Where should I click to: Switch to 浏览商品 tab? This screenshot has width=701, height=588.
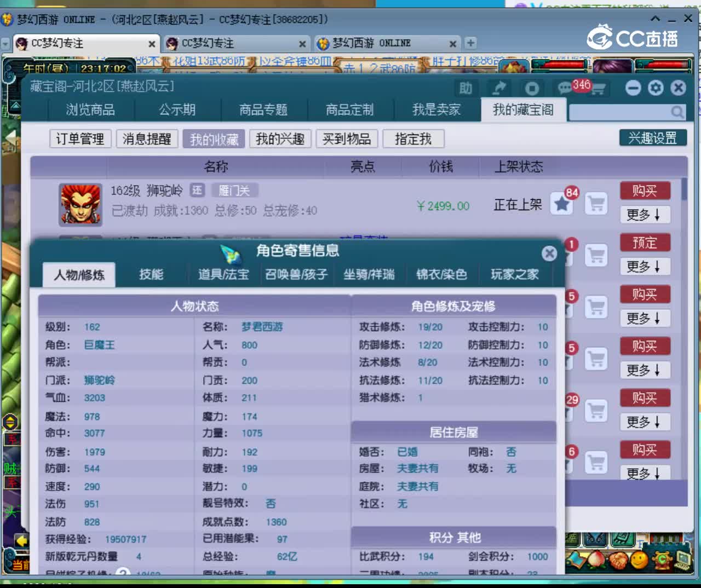(90, 110)
